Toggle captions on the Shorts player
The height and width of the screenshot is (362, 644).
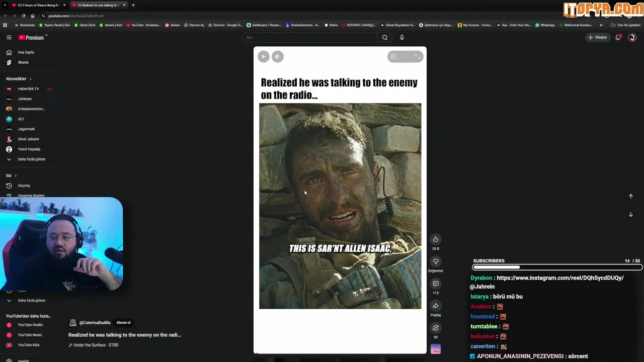pos(393,57)
